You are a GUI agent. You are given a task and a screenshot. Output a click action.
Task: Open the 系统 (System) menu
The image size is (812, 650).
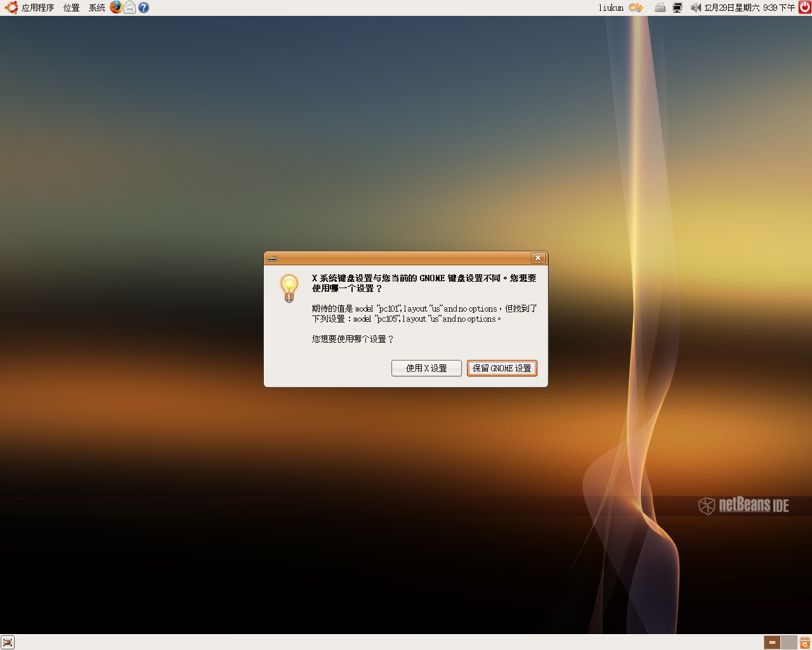[96, 8]
